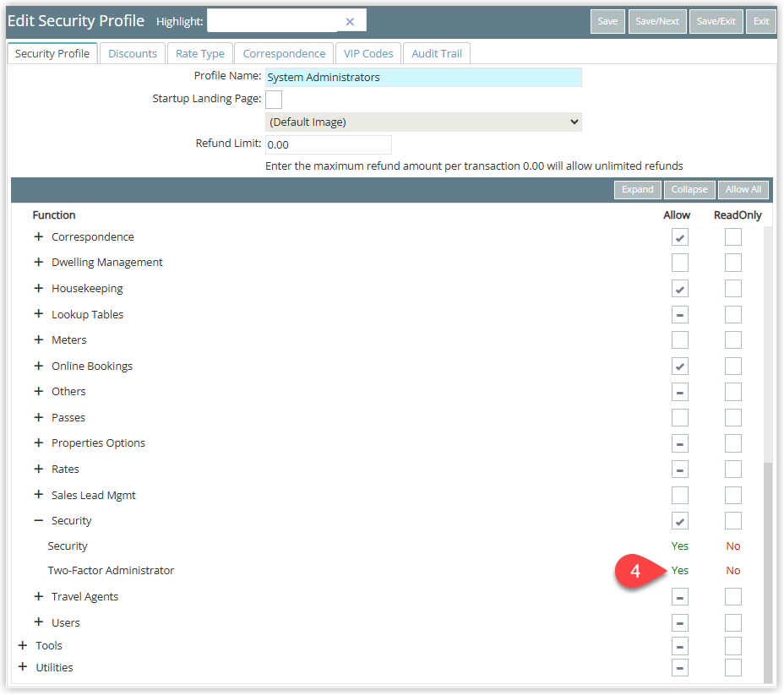Click Expand to expand all functions
Viewport: 784px width, 695px height.
[x=638, y=190]
